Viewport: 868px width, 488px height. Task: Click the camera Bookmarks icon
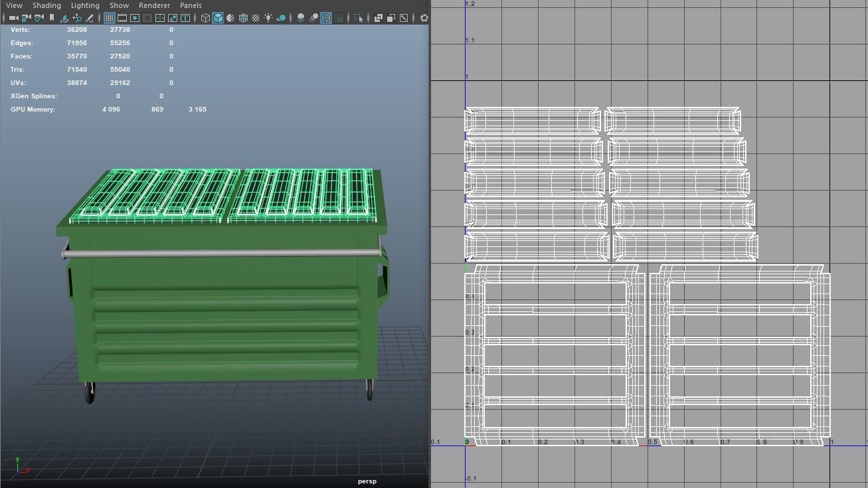pyautogui.click(x=52, y=18)
